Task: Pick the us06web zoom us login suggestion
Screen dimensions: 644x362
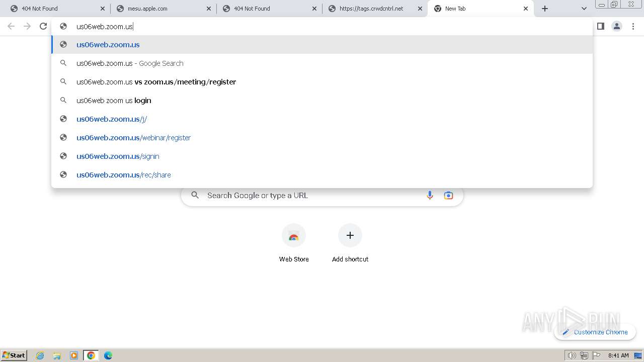Action: [x=322, y=101]
